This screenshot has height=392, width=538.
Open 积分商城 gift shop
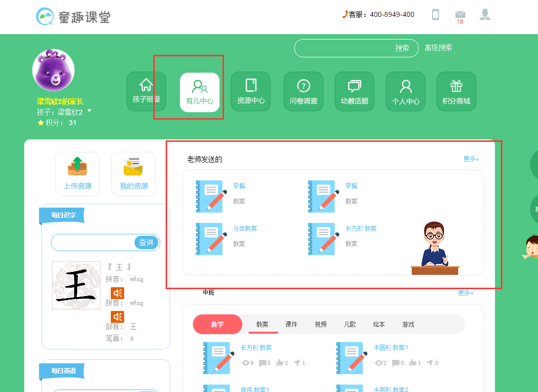pyautogui.click(x=456, y=91)
